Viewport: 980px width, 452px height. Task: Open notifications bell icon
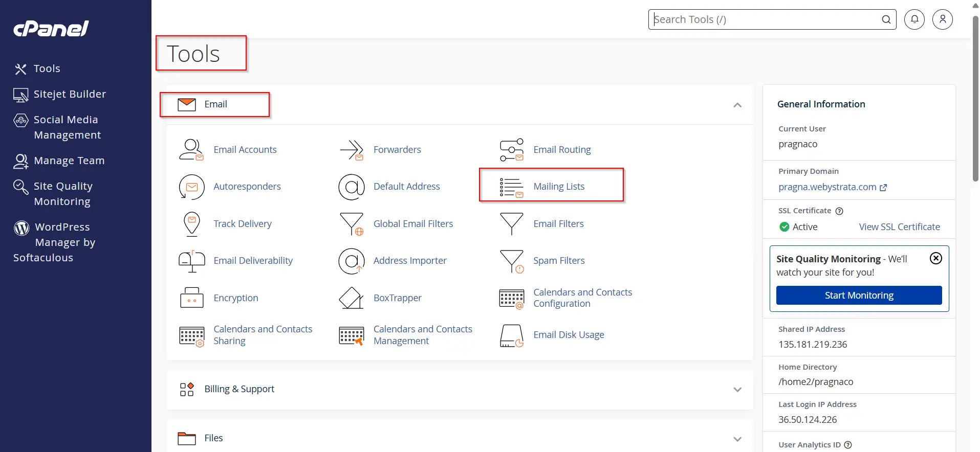click(x=914, y=19)
